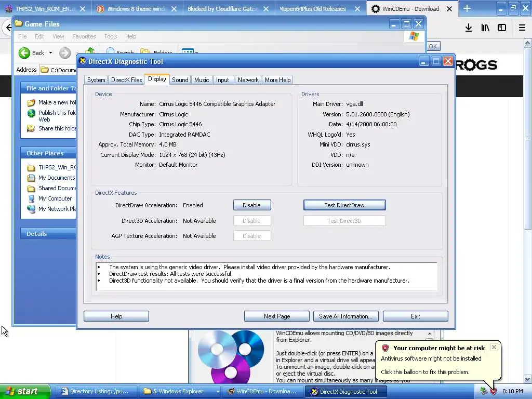The width and height of the screenshot is (532, 399).
Task: Toggle the browser sidebar icon
Action: pos(502,28)
